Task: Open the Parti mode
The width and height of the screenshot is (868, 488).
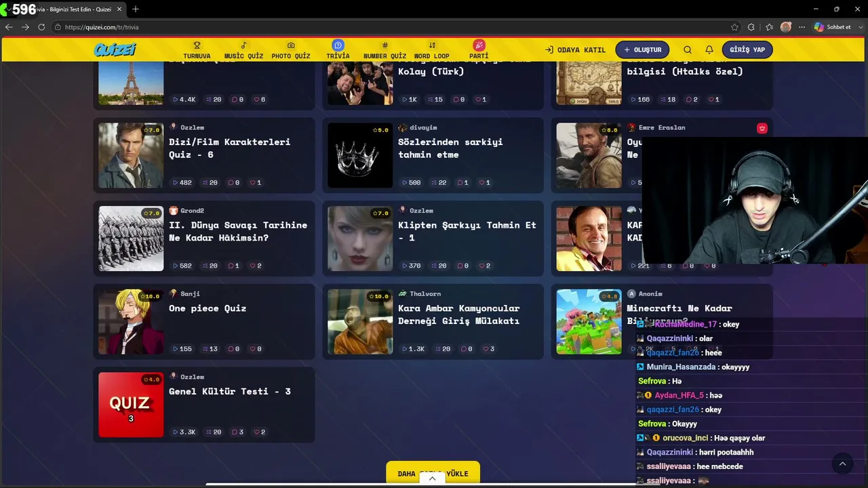Action: [479, 50]
